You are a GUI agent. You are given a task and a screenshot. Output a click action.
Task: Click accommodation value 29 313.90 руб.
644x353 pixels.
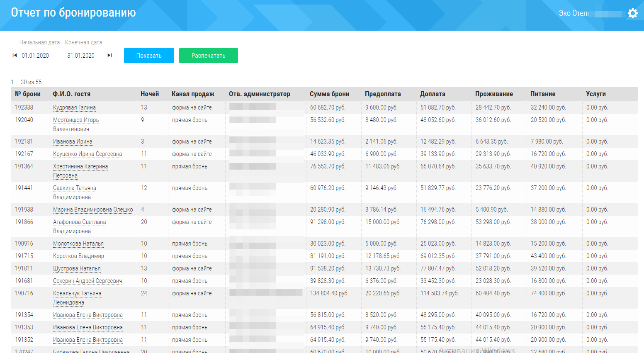493,154
